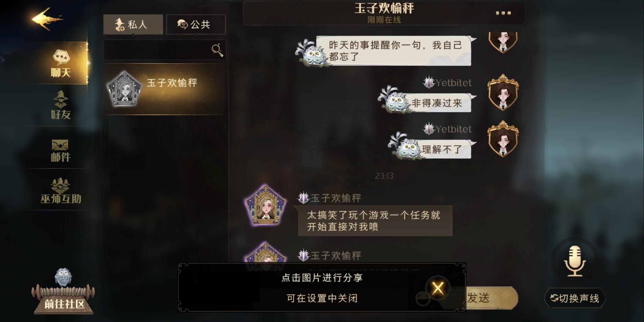Screen dimensions: 644x322
Task: Open the 好友 friends section
Action: pyautogui.click(x=61, y=105)
